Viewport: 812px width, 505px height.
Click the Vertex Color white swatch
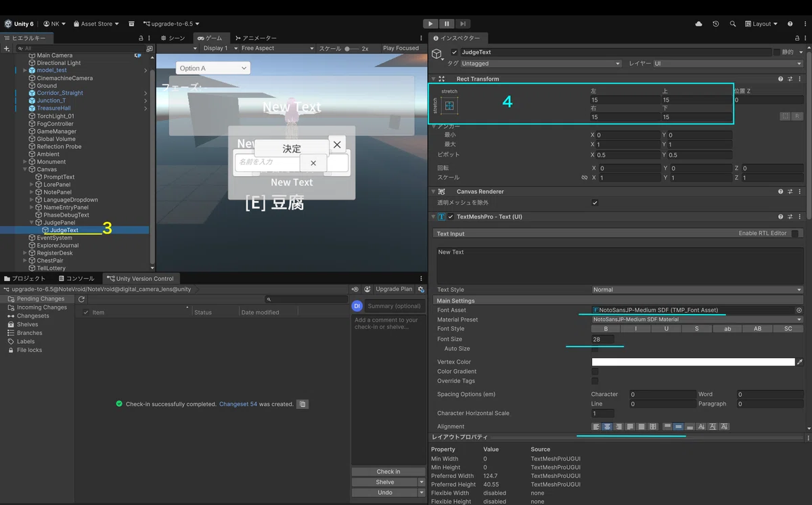pyautogui.click(x=693, y=362)
